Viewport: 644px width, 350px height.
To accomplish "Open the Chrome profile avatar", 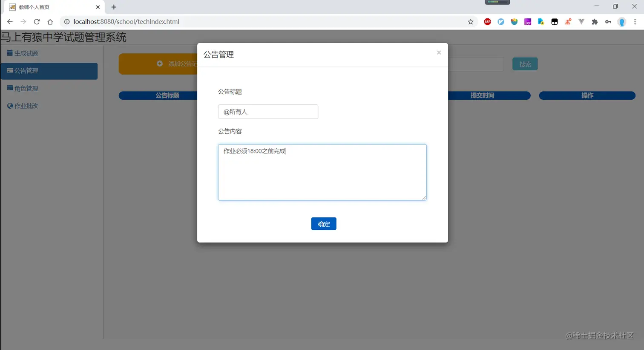I will pos(622,22).
